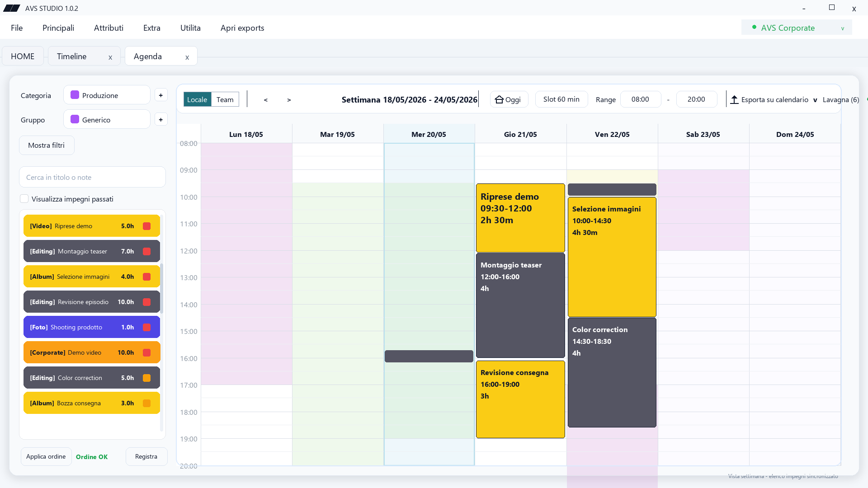Image resolution: width=868 pixels, height=488 pixels.
Task: Edit range start time 08:00
Action: coord(640,99)
